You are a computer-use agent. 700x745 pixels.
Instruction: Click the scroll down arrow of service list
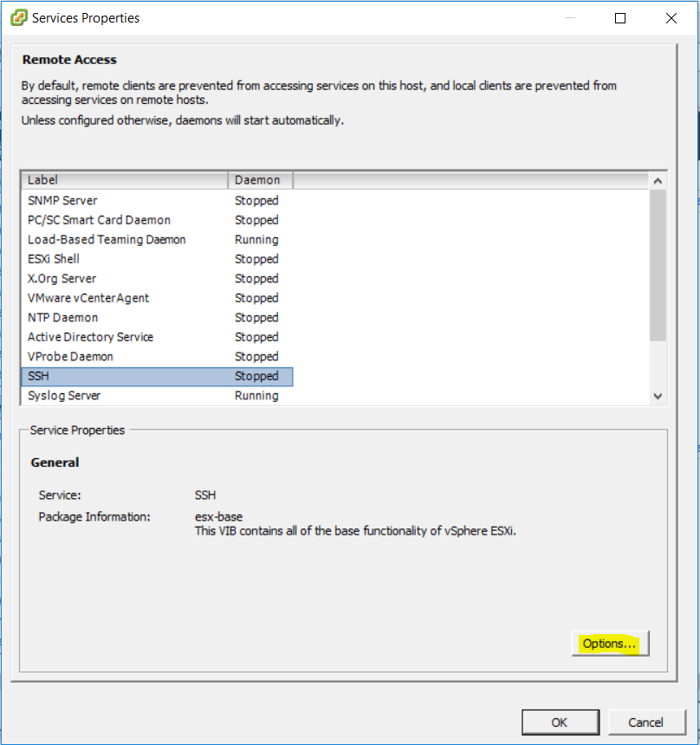(x=658, y=396)
